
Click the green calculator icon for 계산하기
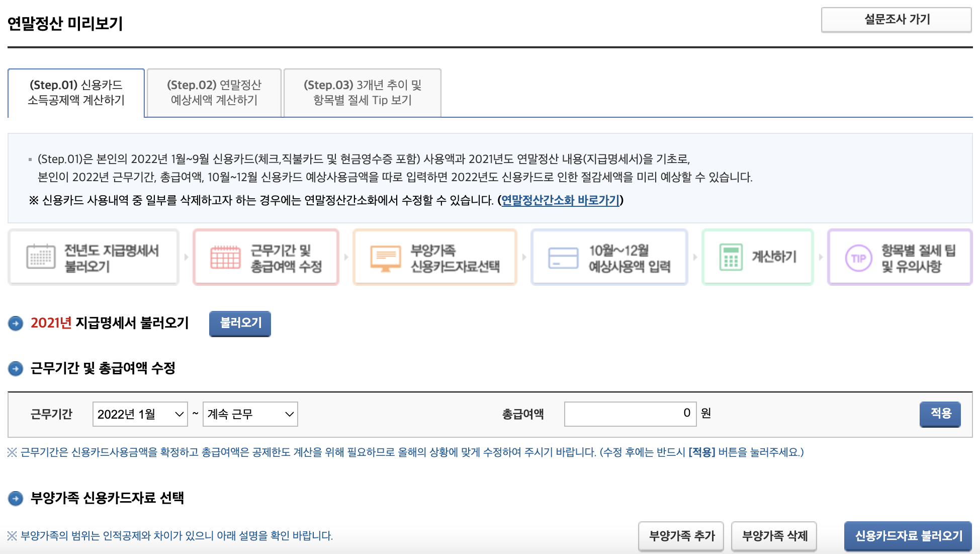coord(731,257)
